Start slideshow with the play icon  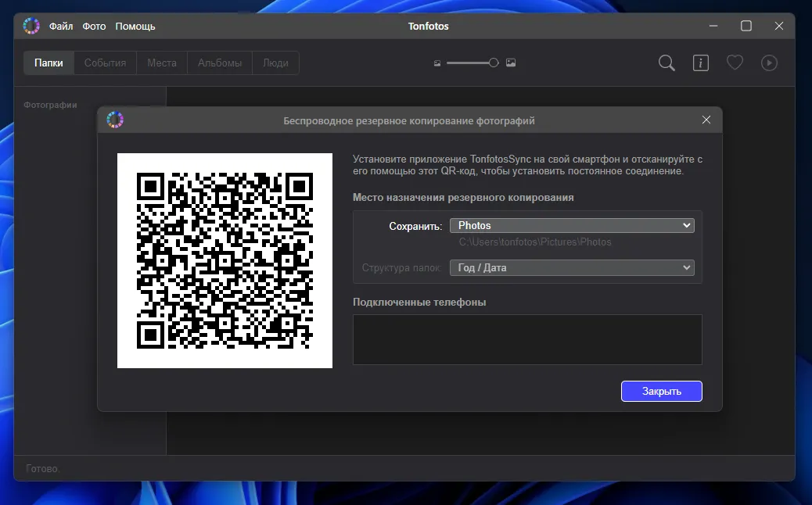(x=769, y=63)
